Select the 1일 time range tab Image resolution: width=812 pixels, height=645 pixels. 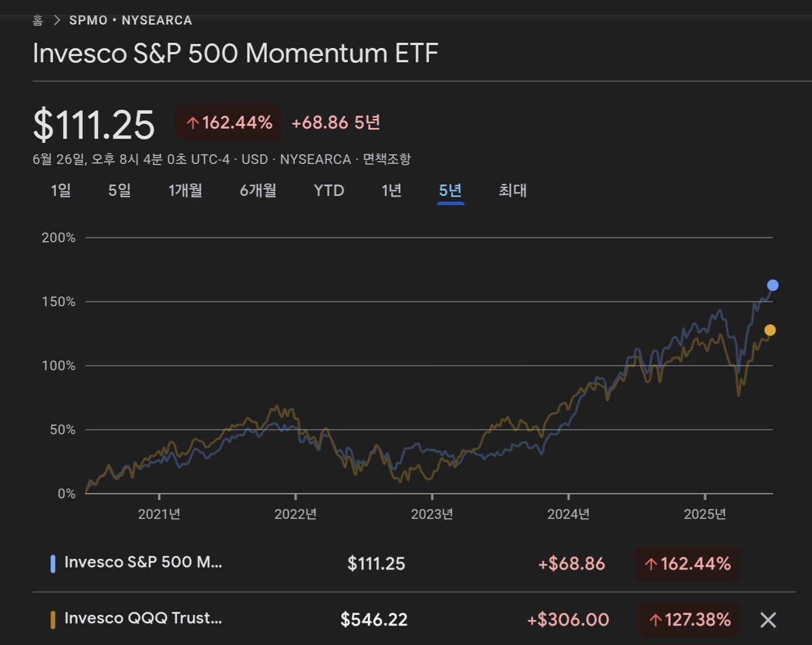click(x=61, y=190)
